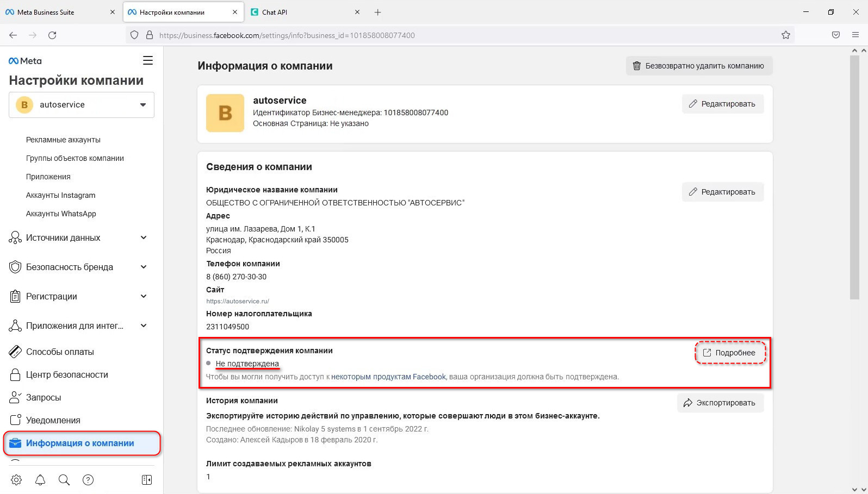
Task: Click the Регистрации clipboard icon
Action: pos(15,296)
